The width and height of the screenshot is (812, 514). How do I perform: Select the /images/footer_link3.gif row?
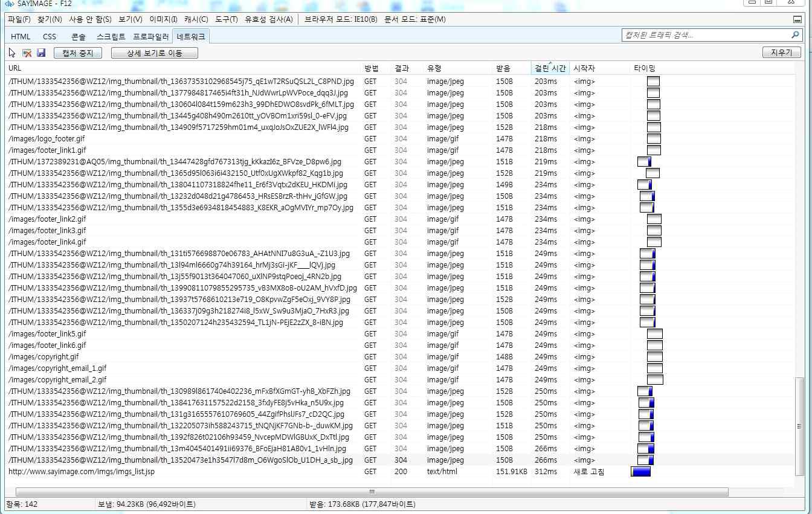click(400, 231)
